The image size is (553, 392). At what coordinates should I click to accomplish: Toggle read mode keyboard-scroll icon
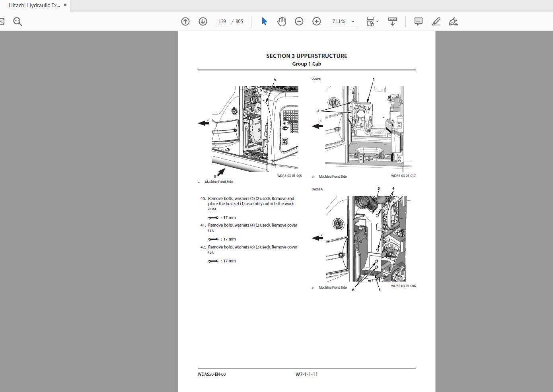click(x=393, y=21)
